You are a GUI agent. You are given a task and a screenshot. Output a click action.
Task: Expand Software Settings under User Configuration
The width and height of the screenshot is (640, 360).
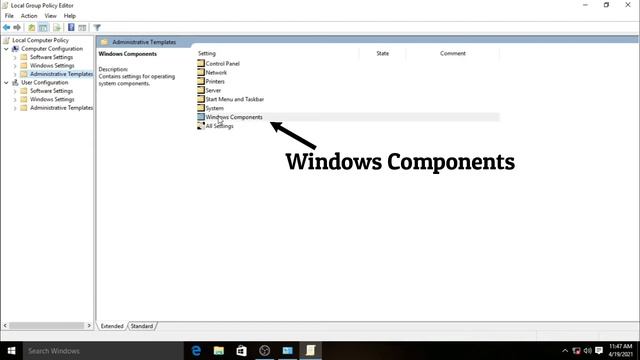[15, 91]
